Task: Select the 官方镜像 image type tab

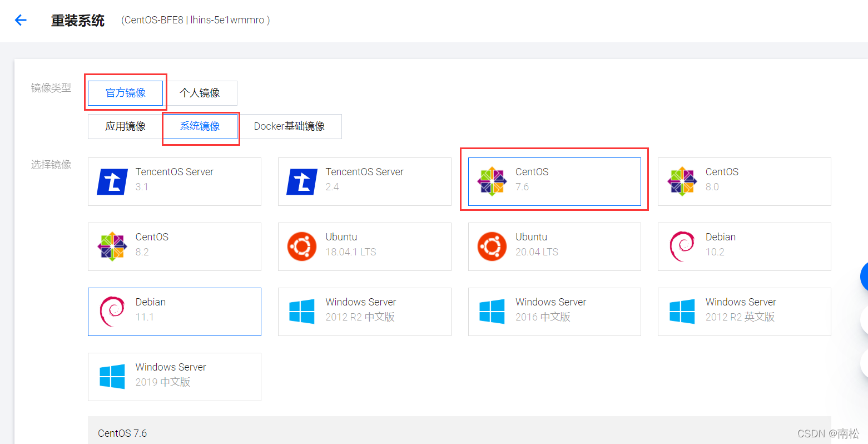Action: [126, 93]
